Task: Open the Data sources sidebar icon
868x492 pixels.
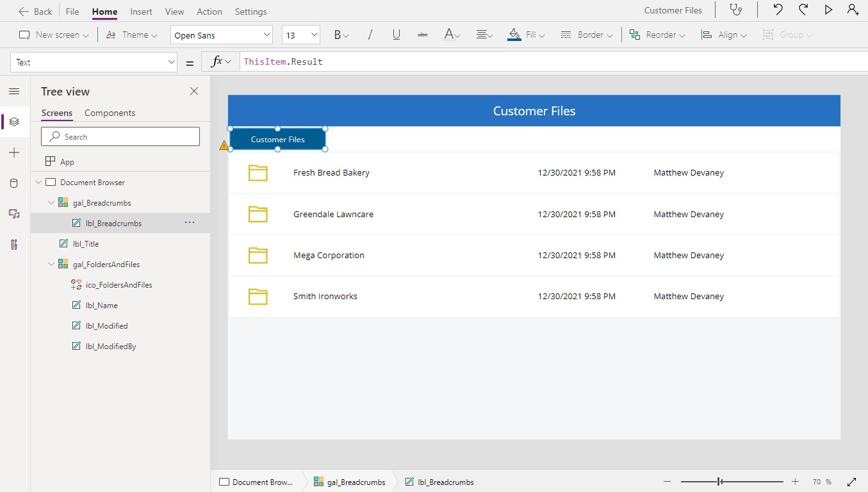Action: coord(14,184)
